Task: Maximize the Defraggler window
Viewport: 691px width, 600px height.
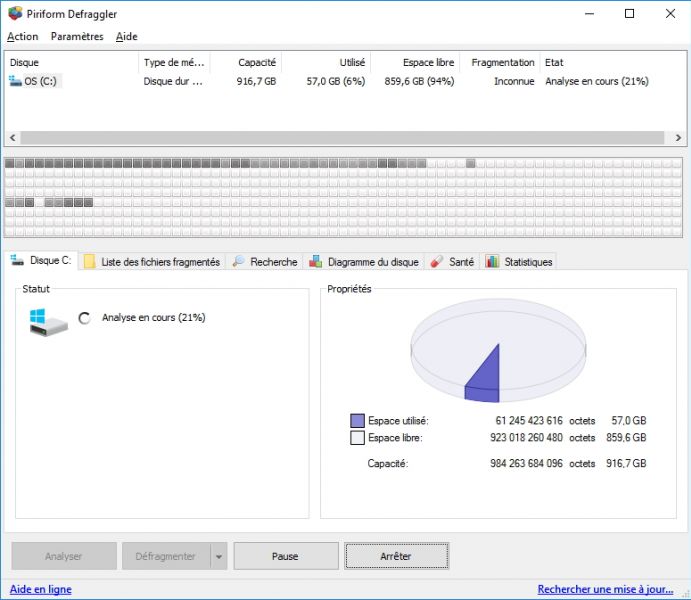Action: pos(630,14)
